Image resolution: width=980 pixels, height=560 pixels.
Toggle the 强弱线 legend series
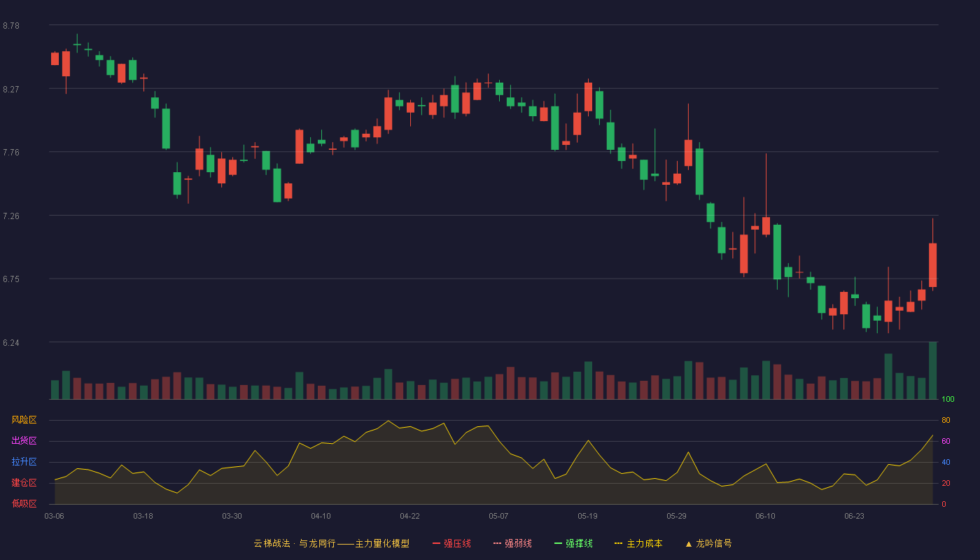point(512,543)
